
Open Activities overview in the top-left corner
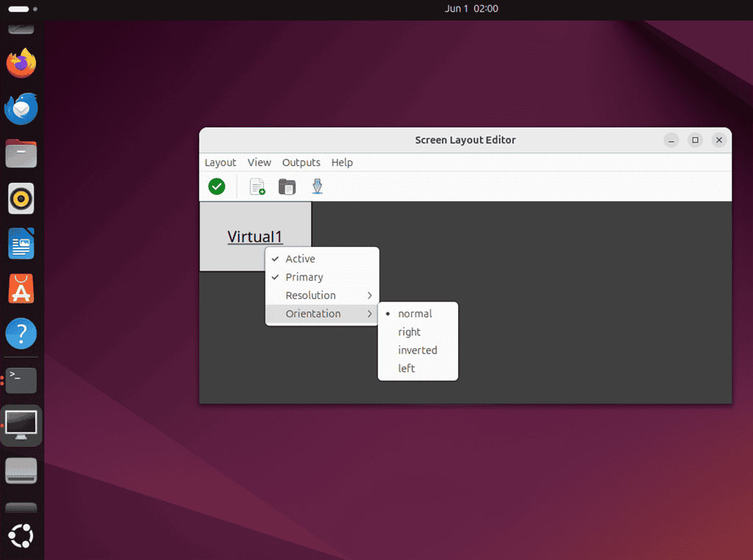click(x=23, y=9)
